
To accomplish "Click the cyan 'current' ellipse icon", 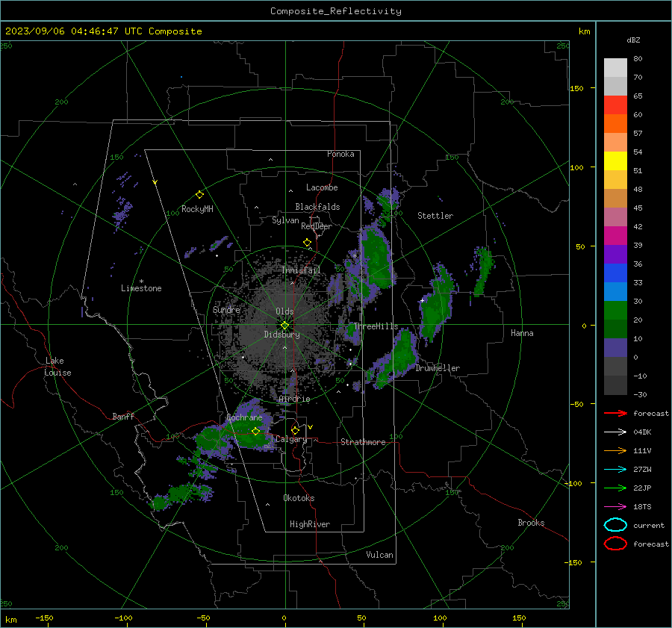I will point(615,525).
